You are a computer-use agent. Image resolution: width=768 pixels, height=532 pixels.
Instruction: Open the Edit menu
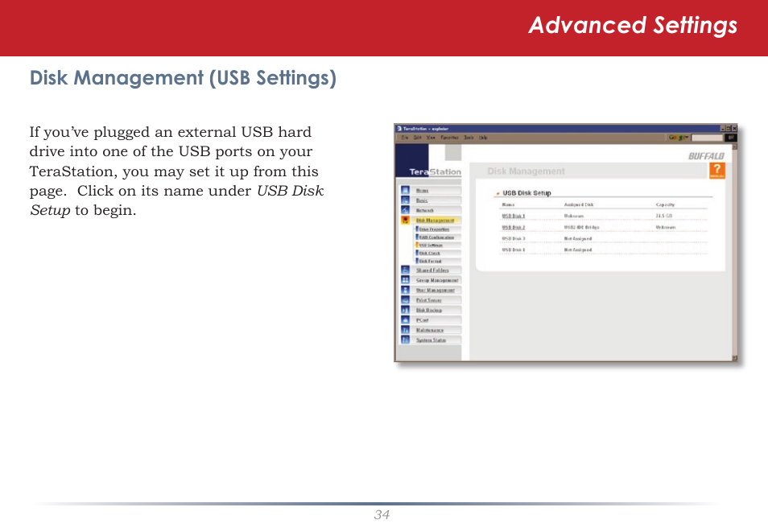point(417,138)
